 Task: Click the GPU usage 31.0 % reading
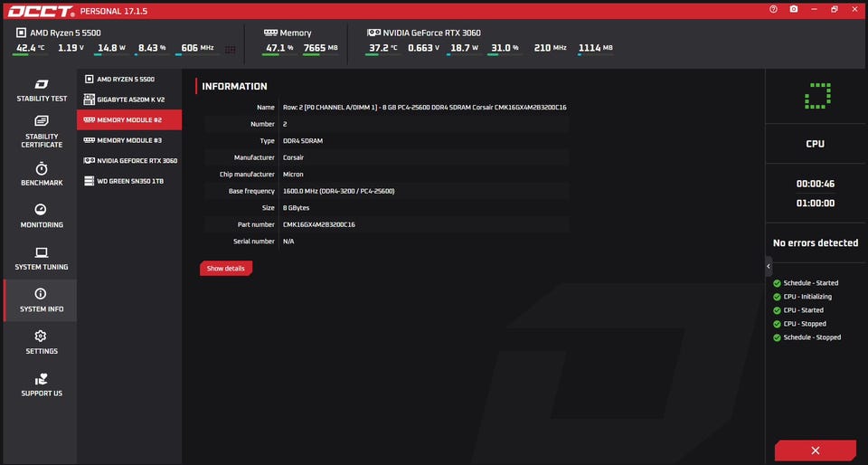coord(505,48)
